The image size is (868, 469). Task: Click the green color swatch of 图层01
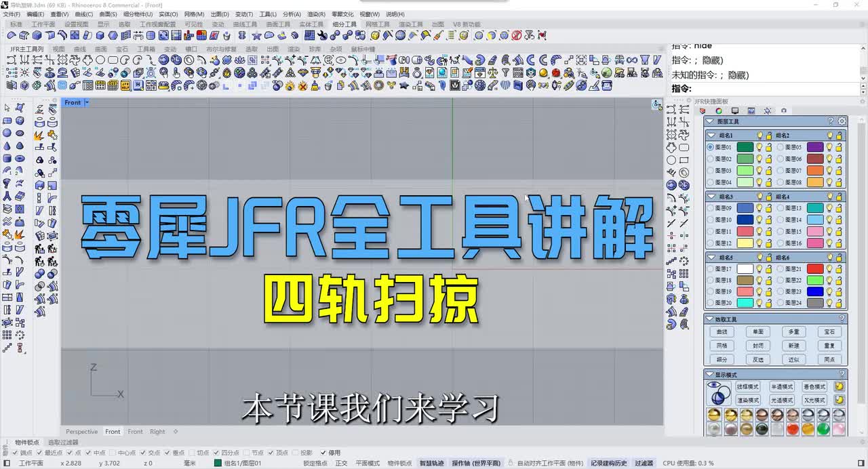pos(745,147)
